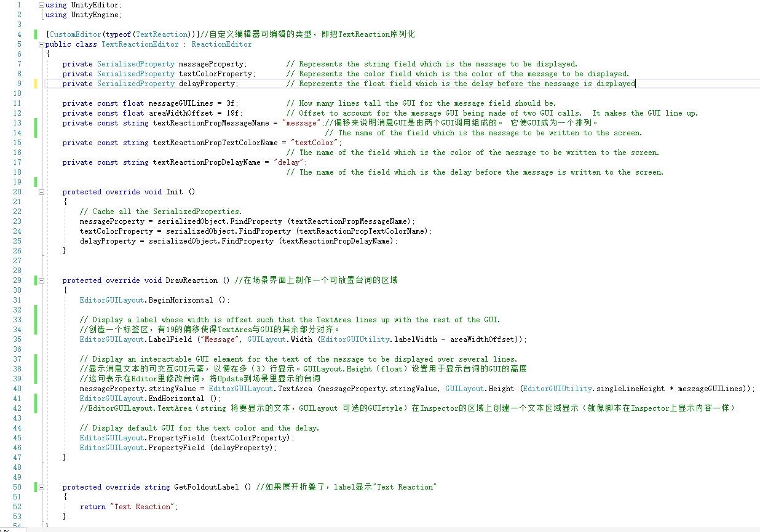Click the "delay" string literal on line 17
The height and width of the screenshot is (532, 760).
[x=289, y=162]
